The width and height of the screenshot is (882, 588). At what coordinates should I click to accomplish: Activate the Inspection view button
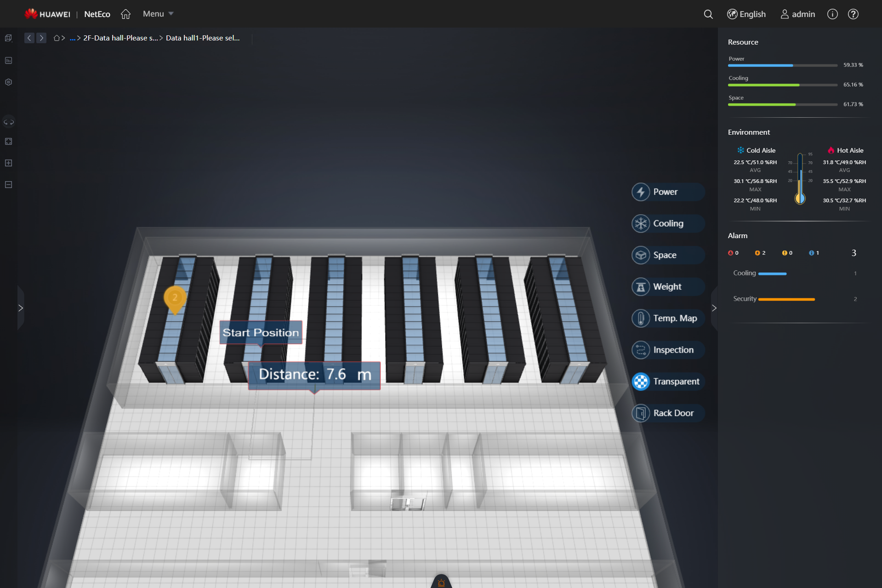point(667,349)
